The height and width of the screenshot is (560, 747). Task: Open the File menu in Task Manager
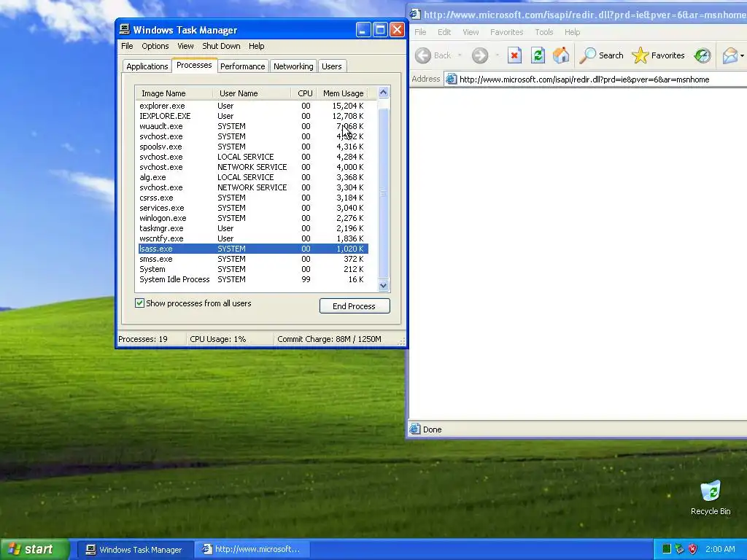pyautogui.click(x=127, y=46)
